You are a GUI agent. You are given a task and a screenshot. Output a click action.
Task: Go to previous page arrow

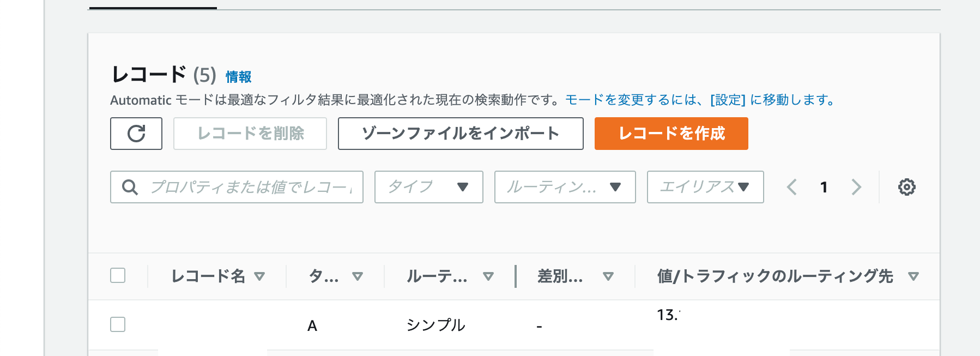pyautogui.click(x=792, y=187)
